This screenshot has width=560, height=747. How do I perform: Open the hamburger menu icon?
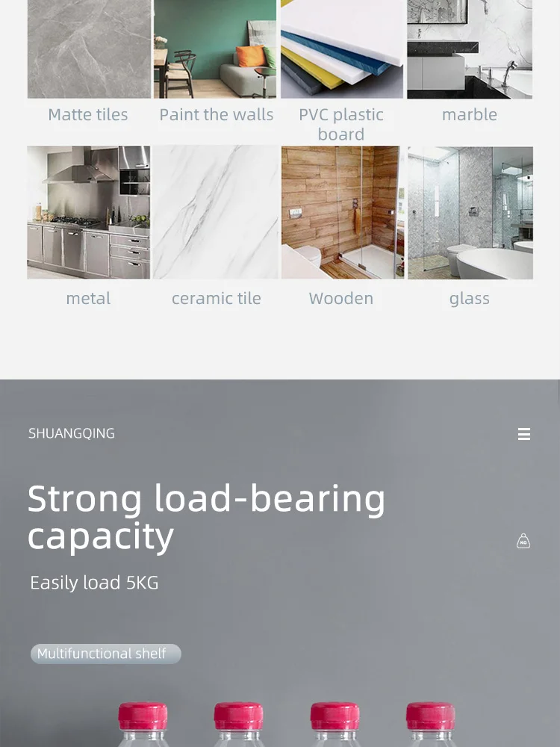[524, 434]
